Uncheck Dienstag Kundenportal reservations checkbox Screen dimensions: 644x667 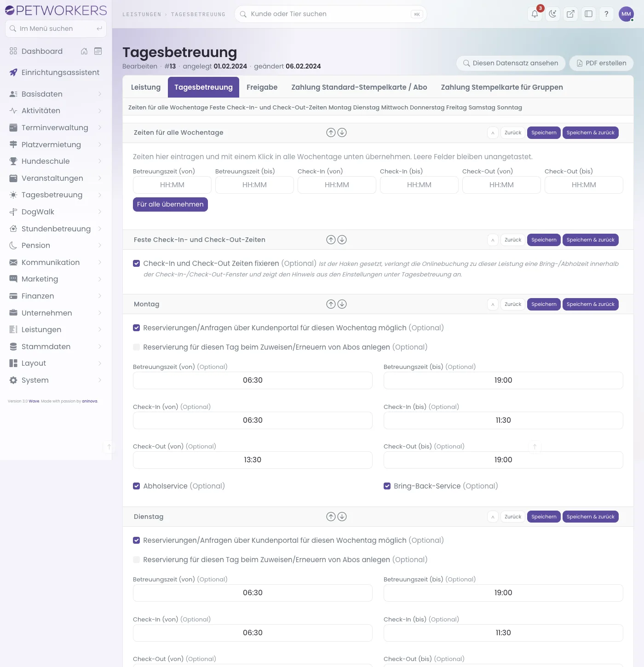(x=136, y=540)
